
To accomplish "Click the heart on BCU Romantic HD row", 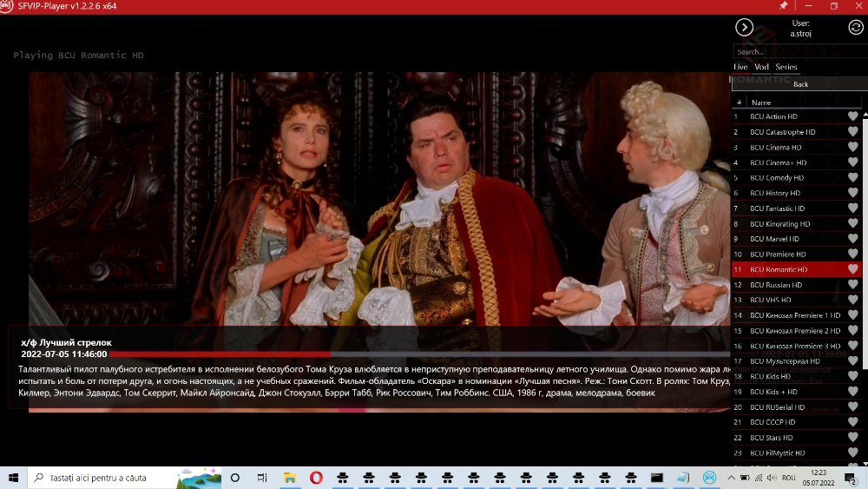I will click(x=852, y=269).
